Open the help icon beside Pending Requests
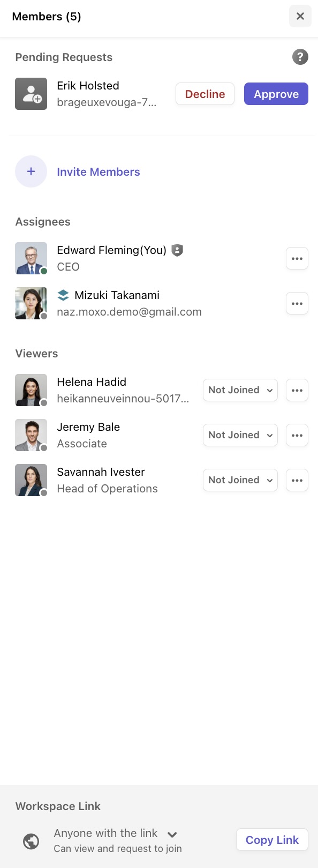318x868 pixels. pos(300,57)
